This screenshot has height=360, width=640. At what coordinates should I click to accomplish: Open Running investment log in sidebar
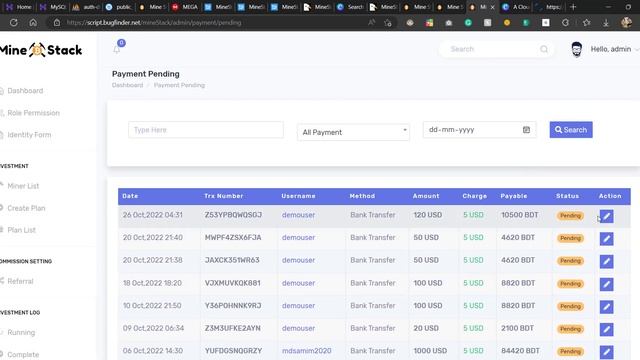(x=21, y=332)
